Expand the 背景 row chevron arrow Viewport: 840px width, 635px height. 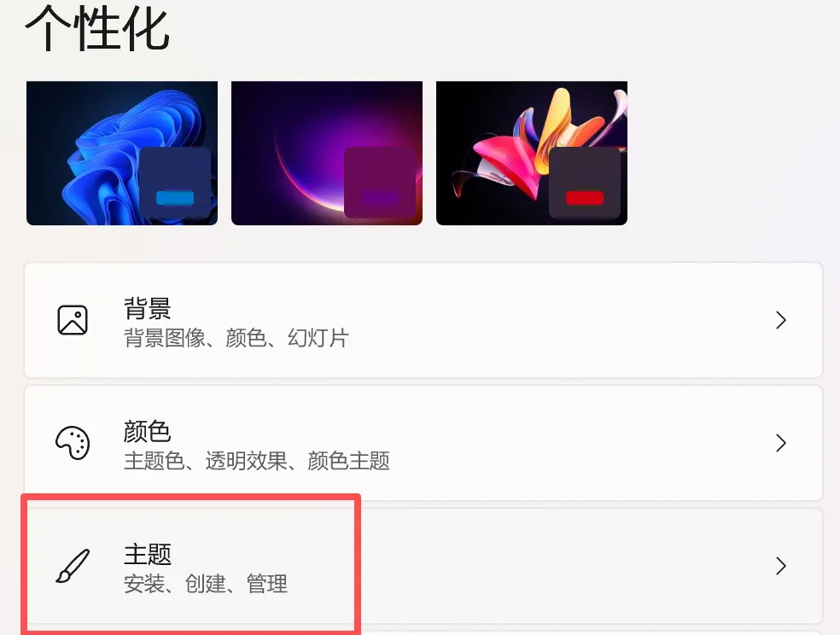pyautogui.click(x=781, y=320)
